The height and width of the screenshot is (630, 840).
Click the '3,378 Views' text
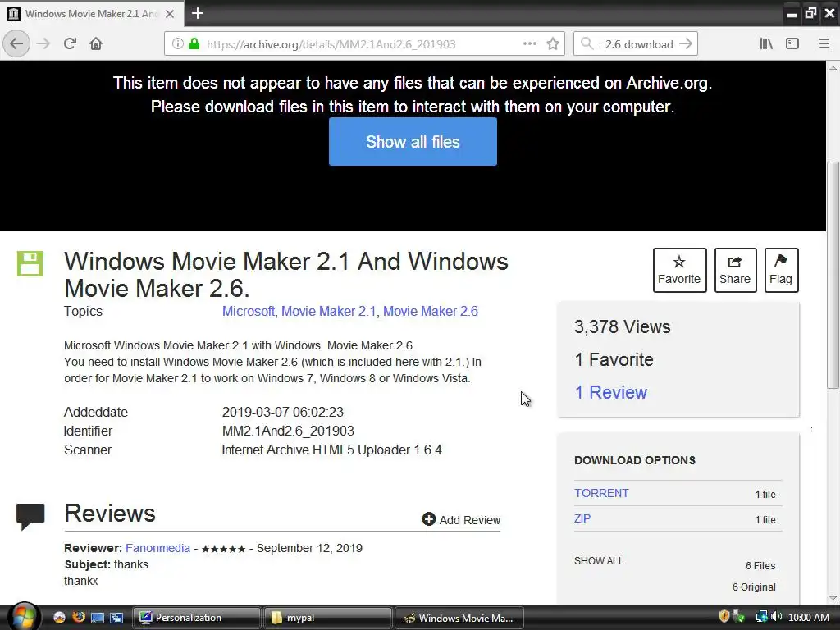pyautogui.click(x=622, y=326)
